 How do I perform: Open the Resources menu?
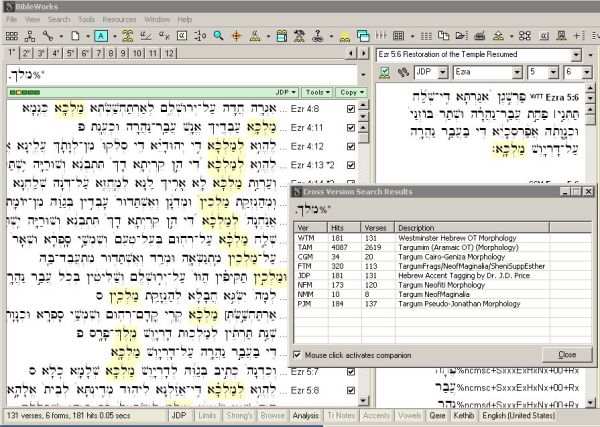(119, 20)
